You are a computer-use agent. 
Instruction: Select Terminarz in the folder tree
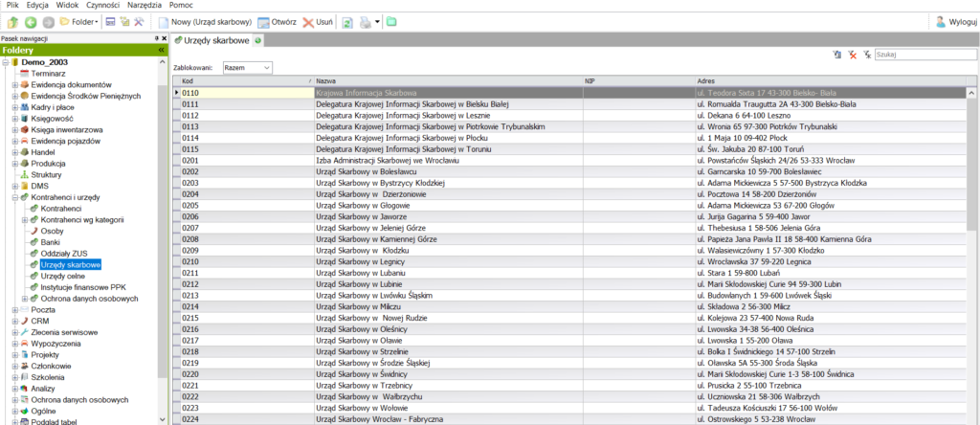(48, 74)
